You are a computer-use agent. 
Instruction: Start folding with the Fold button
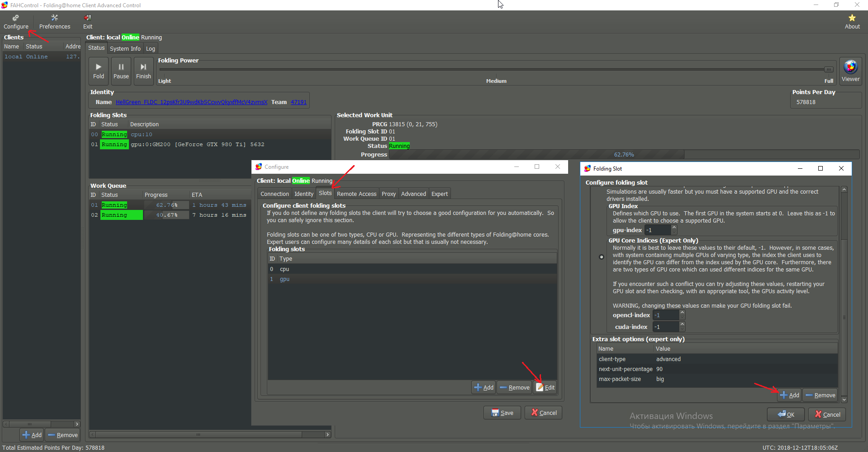point(99,71)
